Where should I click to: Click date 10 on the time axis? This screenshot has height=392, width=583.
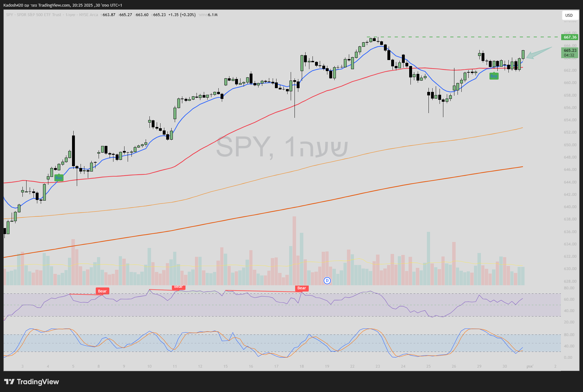coord(149,366)
